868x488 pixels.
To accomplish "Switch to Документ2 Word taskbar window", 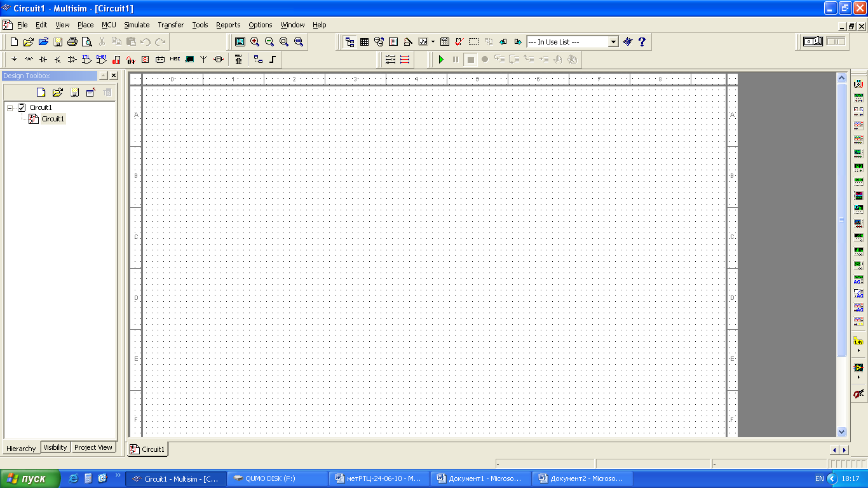I will point(582,478).
